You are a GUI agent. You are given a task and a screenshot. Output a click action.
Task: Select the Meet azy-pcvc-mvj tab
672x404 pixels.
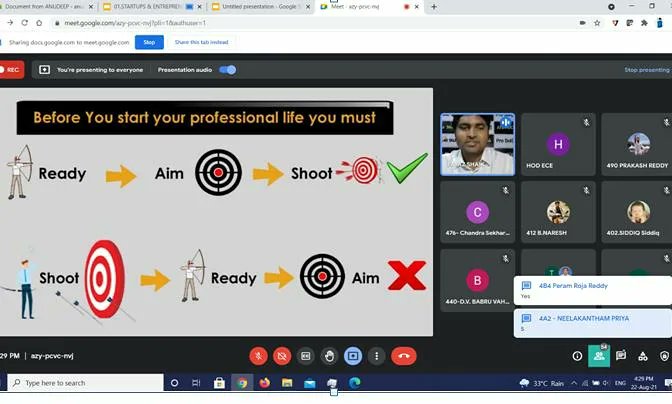369,7
